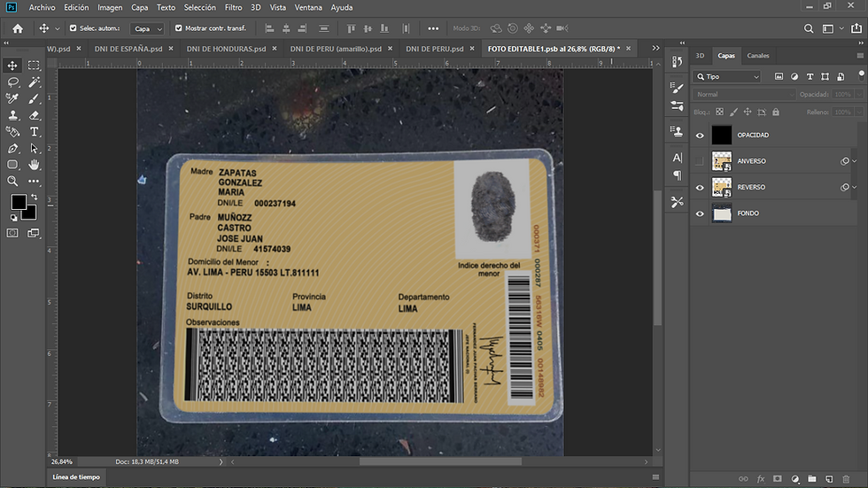The image size is (868, 488).
Task: Toggle Quick Mask mode
Action: coord(12,233)
